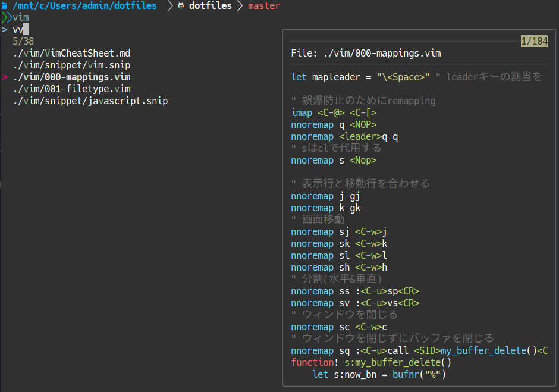Click the 'nnoremap s <Nop>' line
559x392 pixels.
click(x=334, y=160)
